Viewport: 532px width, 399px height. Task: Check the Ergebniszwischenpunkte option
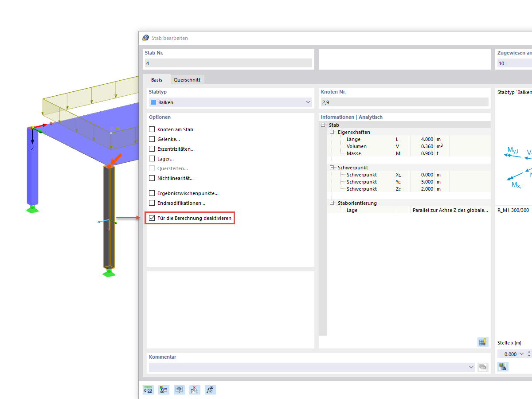(x=152, y=193)
